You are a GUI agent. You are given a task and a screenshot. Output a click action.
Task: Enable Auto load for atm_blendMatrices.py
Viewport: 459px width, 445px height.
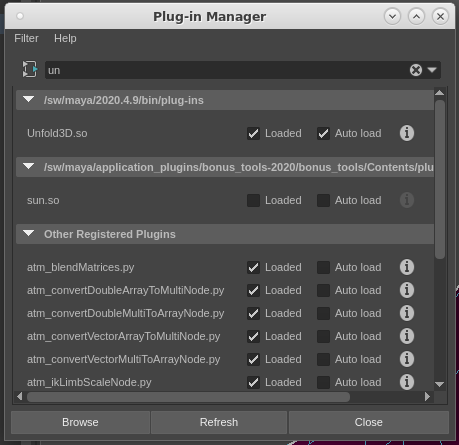pyautogui.click(x=323, y=267)
